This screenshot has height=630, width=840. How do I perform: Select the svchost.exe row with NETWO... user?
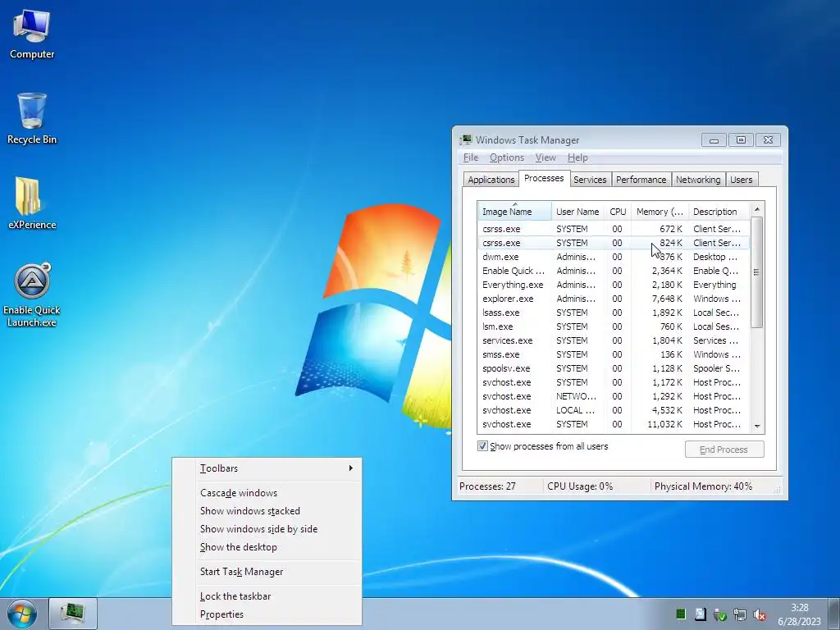pos(614,396)
